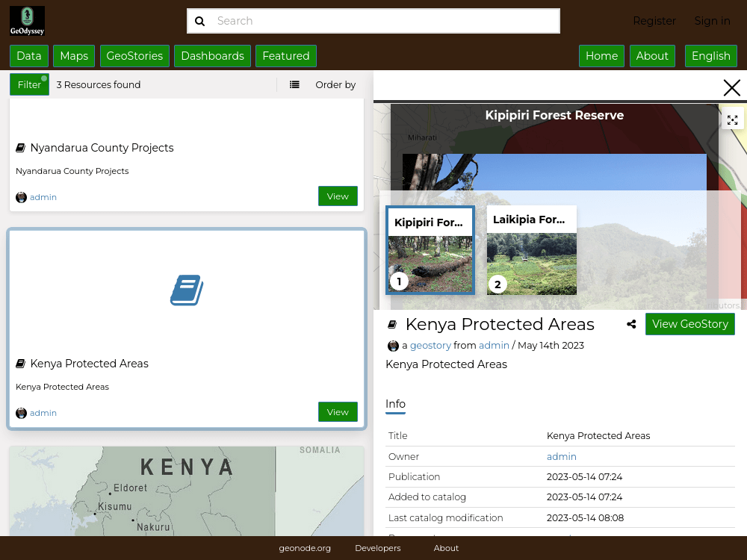The width and height of the screenshot is (747, 560).
Task: Click the list display icon near Order by
Action: 295,84
